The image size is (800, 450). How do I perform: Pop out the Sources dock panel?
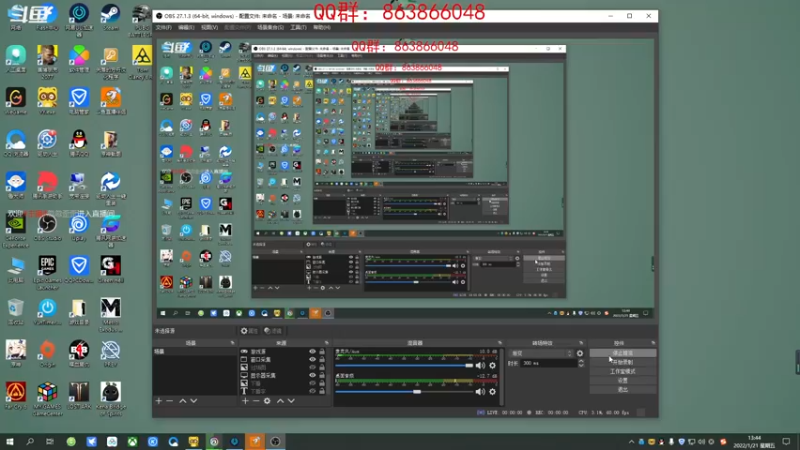click(327, 343)
